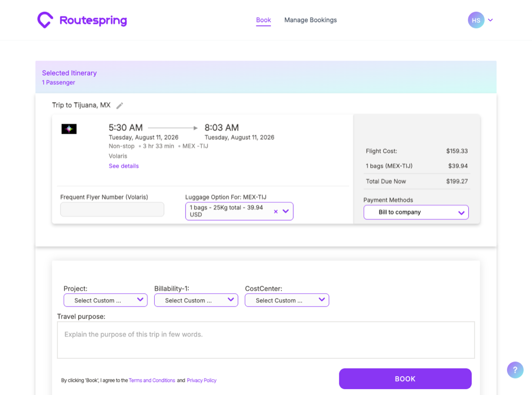Open the Terms and Conditions link
Image resolution: width=532 pixels, height=395 pixels.
point(152,381)
